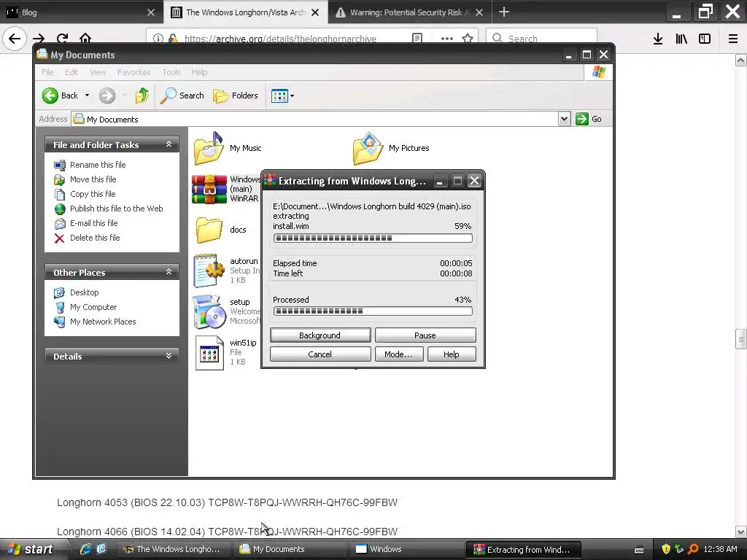Image resolution: width=747 pixels, height=560 pixels.
Task: Open My Network Places link
Action: point(103,322)
